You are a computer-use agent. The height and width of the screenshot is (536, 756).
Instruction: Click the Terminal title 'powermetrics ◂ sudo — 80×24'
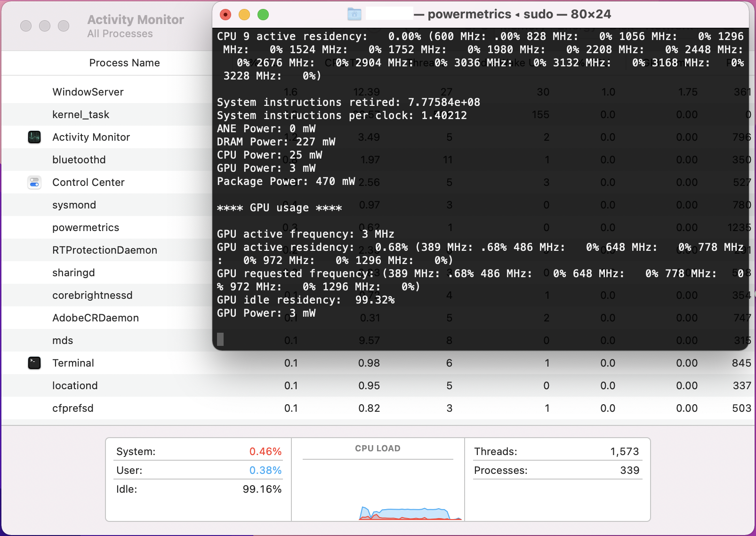click(x=519, y=14)
